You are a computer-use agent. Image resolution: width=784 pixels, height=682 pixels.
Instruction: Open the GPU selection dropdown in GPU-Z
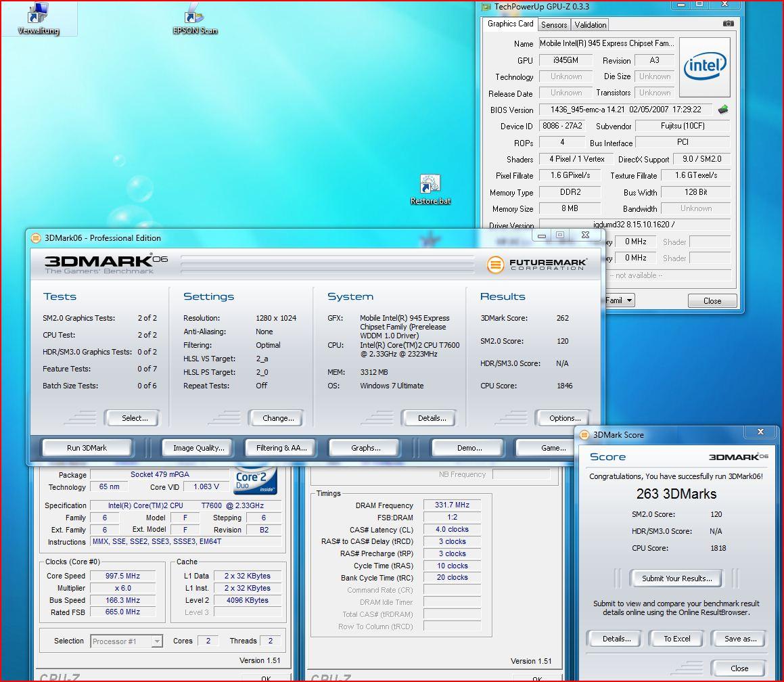(x=629, y=300)
